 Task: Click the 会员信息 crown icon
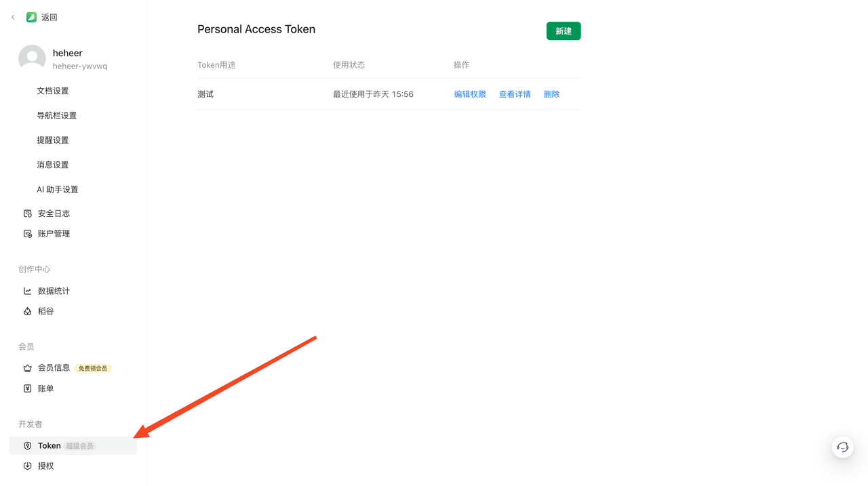28,368
